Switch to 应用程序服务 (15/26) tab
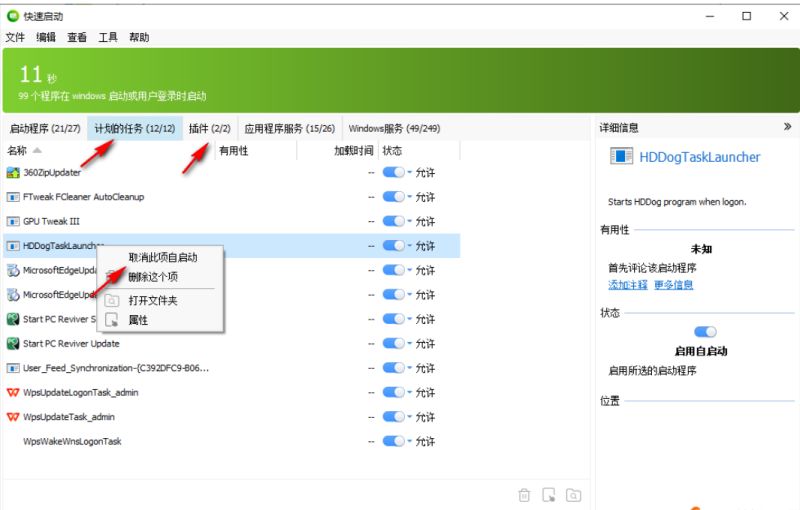The width and height of the screenshot is (800, 510). [x=290, y=129]
